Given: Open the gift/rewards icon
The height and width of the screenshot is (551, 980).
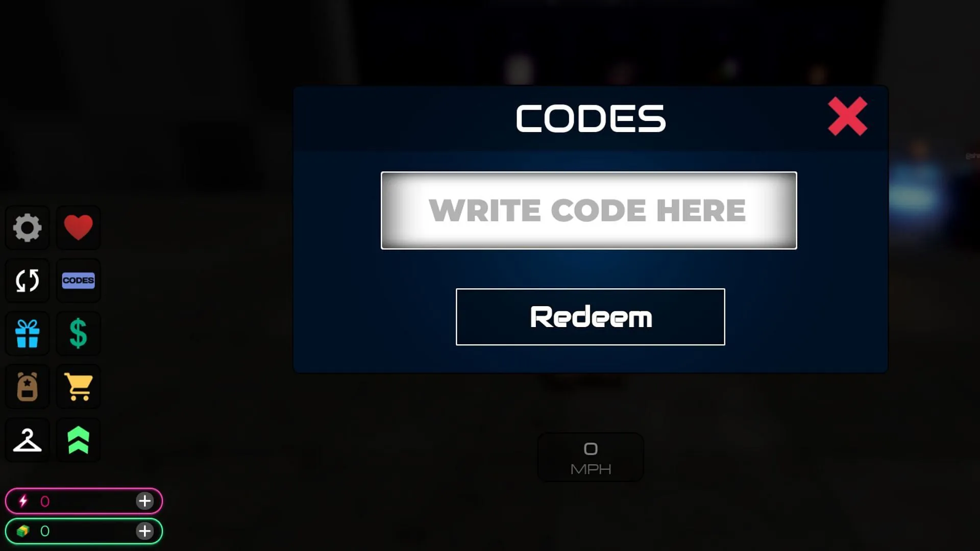Looking at the screenshot, I should [x=27, y=334].
